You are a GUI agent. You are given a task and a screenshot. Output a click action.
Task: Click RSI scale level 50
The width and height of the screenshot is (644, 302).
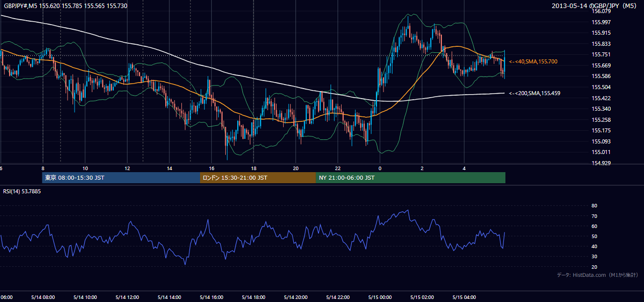click(594, 236)
